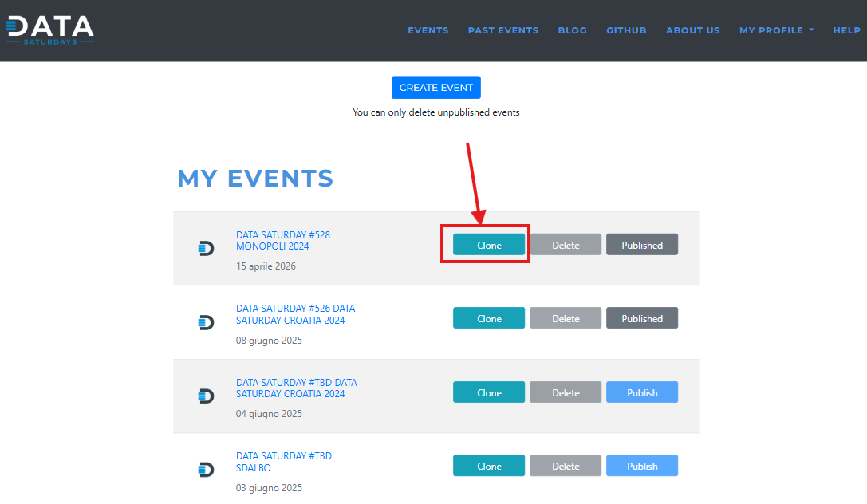Publish the #TBD SDALBO event
This screenshot has width=867, height=504.
tap(642, 466)
